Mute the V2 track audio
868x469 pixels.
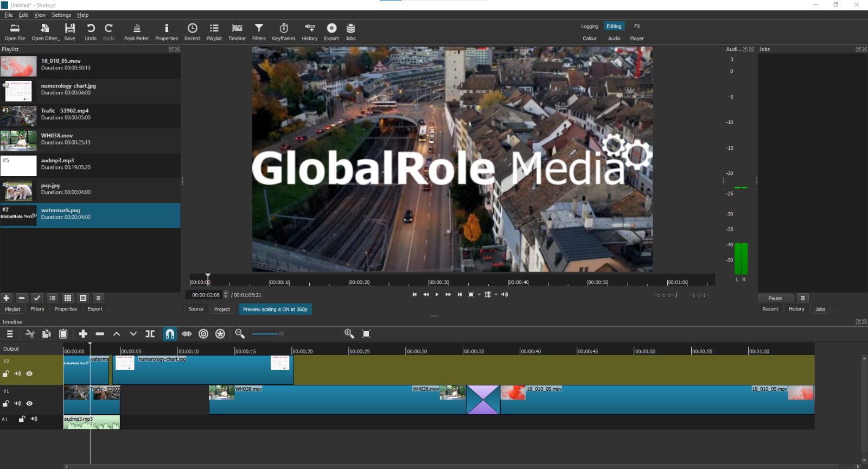[x=18, y=373]
